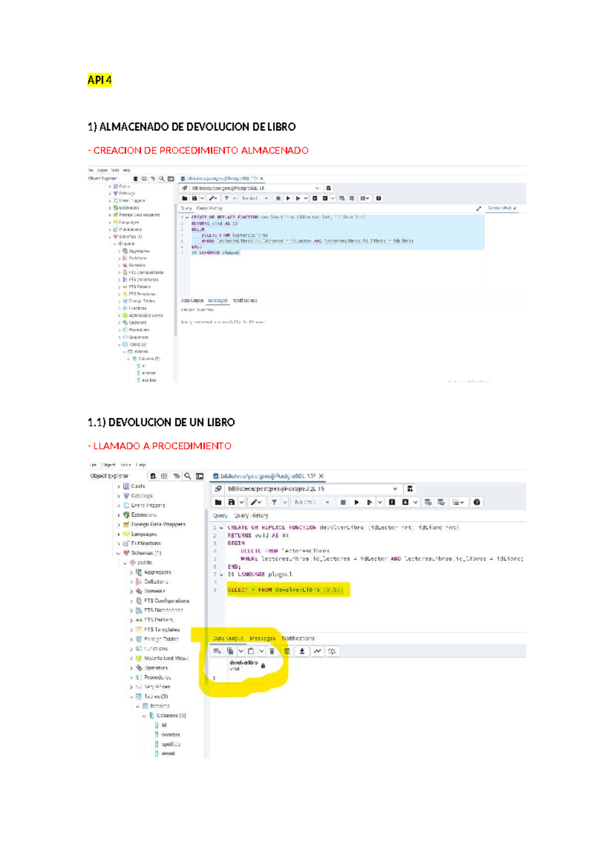This screenshot has height=868, width=614.
Task: Download results icon in Data Output toolbar
Action: pos(302,651)
